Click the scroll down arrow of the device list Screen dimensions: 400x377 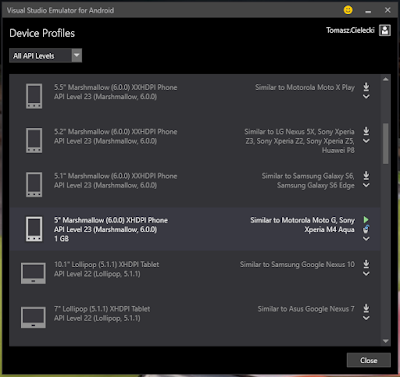pyautogui.click(x=386, y=341)
